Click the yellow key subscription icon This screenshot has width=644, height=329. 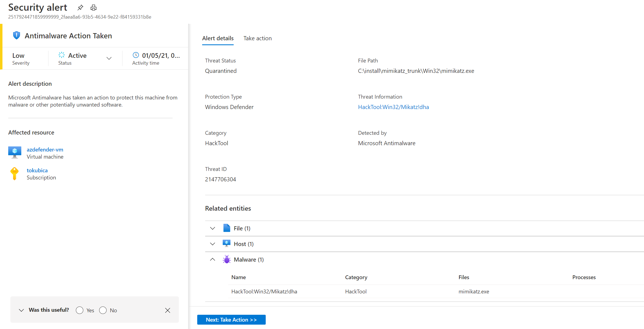pos(14,174)
